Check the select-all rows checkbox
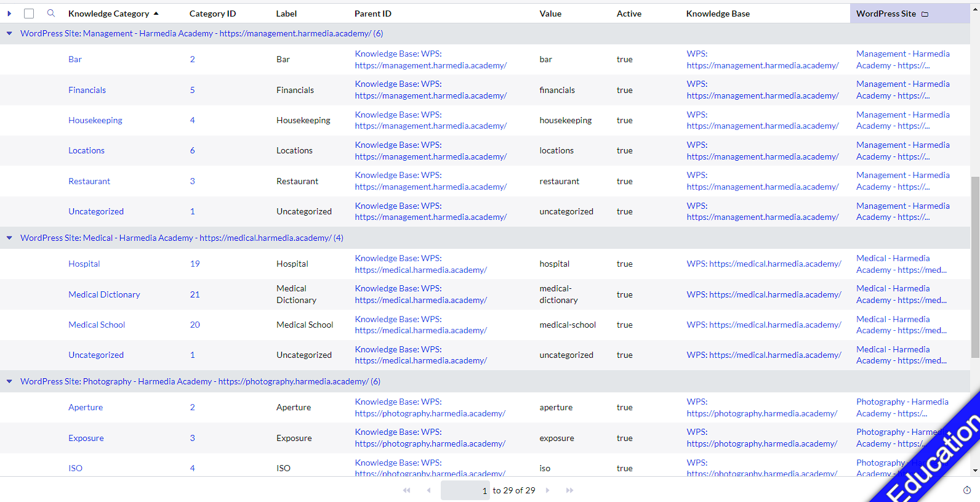This screenshot has height=502, width=980. (x=29, y=14)
